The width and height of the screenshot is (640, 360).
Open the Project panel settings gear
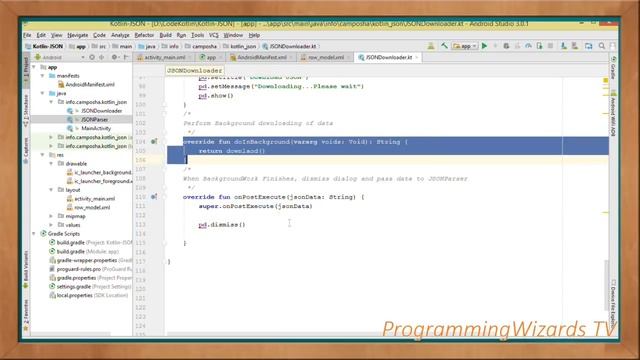115,58
